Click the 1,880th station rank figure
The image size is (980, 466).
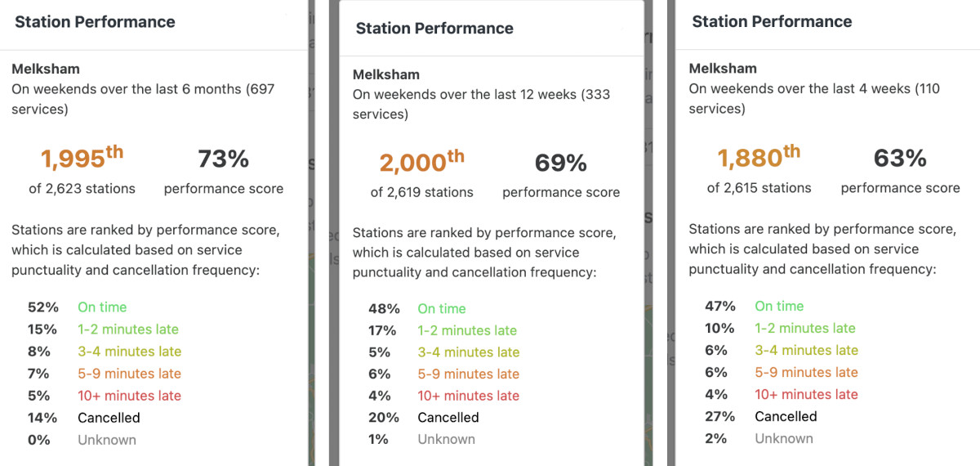pyautogui.click(x=759, y=158)
